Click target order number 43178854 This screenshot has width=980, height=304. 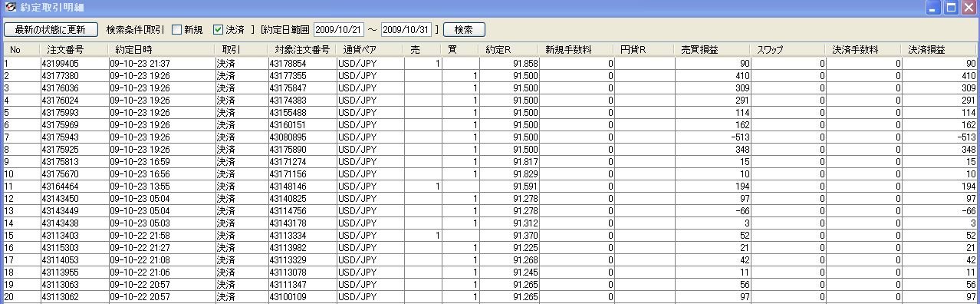tap(288, 63)
